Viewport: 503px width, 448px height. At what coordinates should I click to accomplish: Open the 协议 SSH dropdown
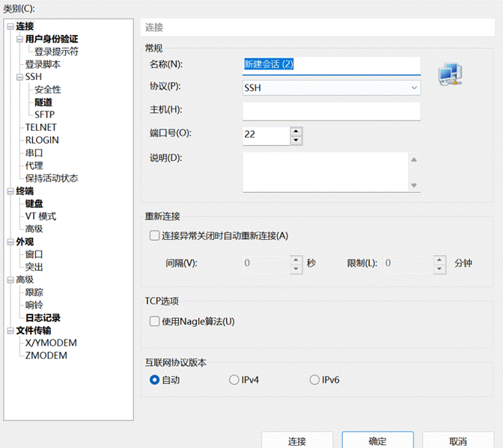pyautogui.click(x=332, y=88)
